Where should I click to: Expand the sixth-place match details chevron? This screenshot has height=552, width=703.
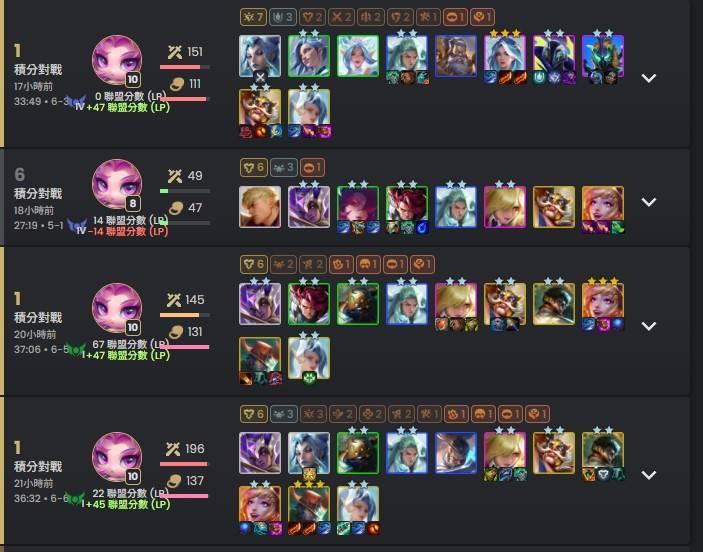pyautogui.click(x=648, y=202)
